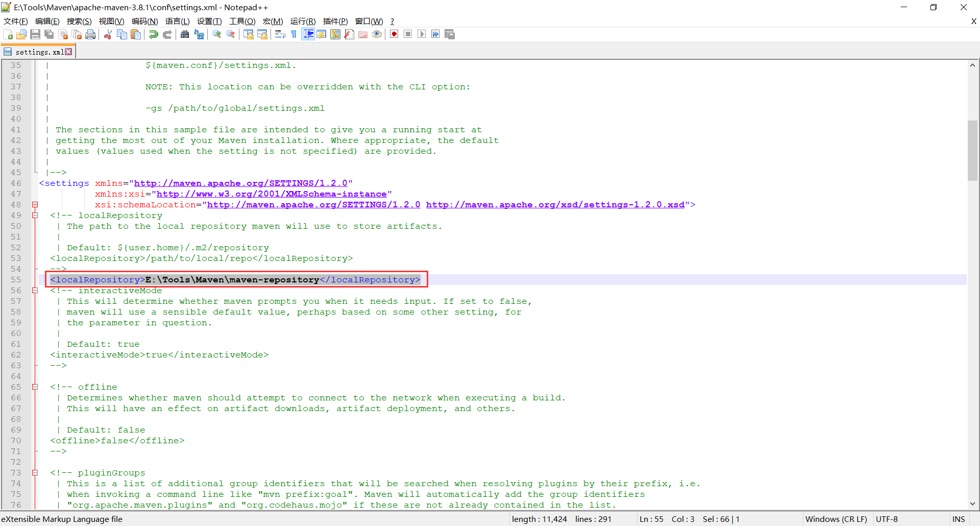
Task: Click the Zoom In magnifier icon
Action: (x=217, y=34)
